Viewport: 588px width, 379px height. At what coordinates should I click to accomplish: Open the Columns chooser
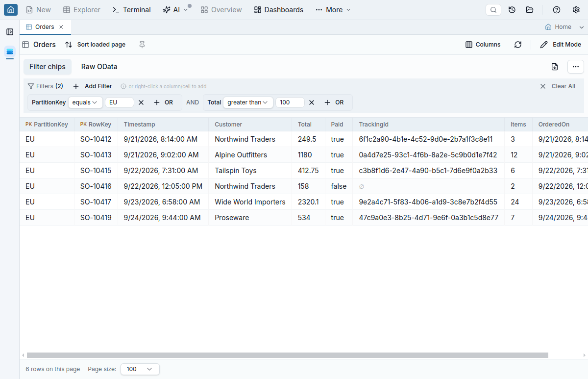coord(483,45)
